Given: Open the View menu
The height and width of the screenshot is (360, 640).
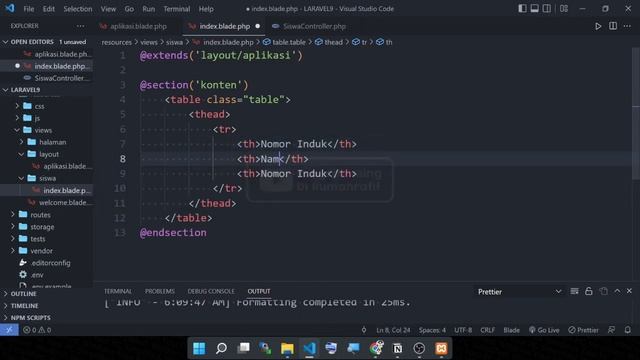Looking at the screenshot, I should (108, 9).
